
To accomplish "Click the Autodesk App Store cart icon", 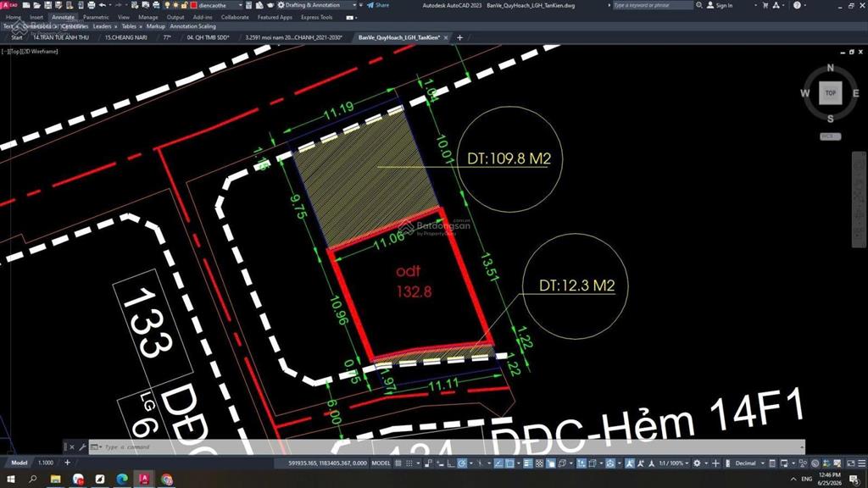I will coord(765,5).
